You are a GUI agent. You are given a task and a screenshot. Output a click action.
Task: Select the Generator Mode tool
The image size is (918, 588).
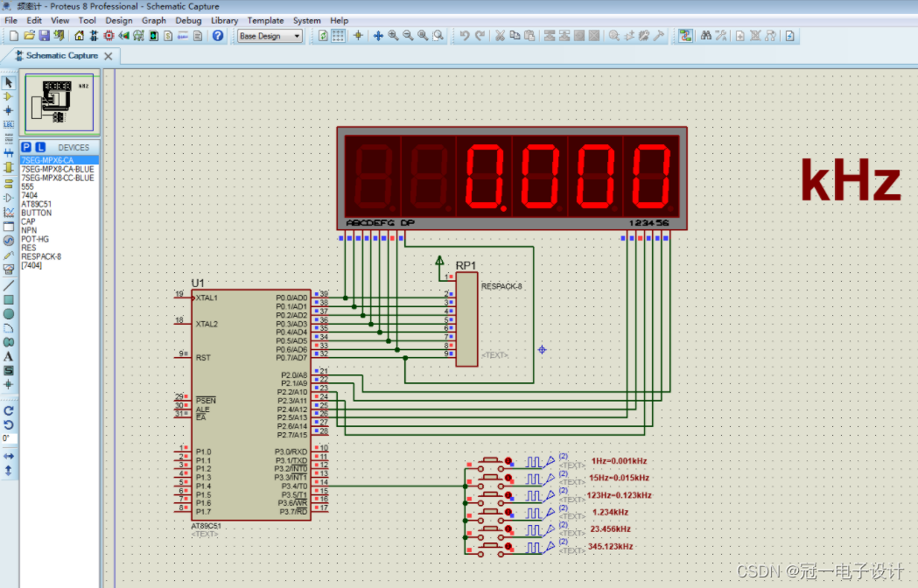[x=9, y=241]
